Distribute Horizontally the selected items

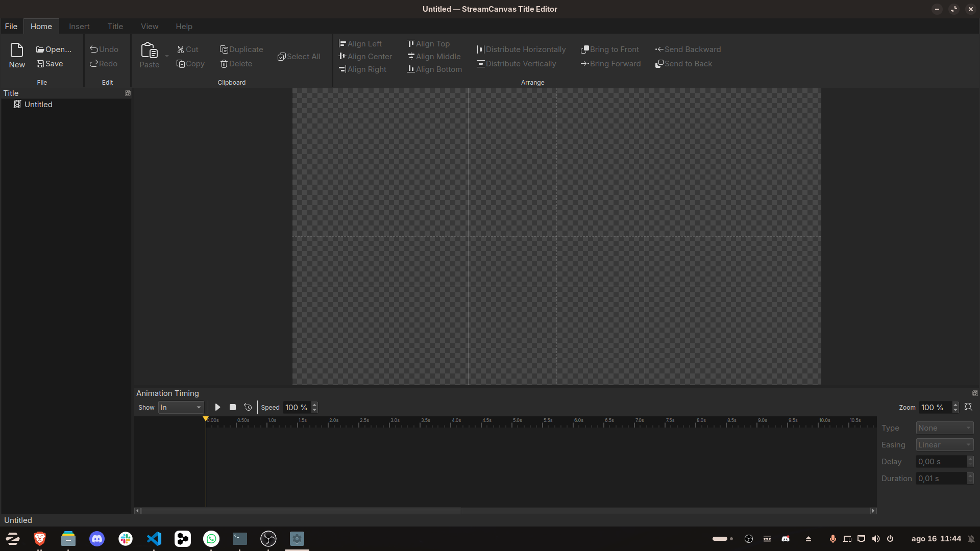pos(521,49)
